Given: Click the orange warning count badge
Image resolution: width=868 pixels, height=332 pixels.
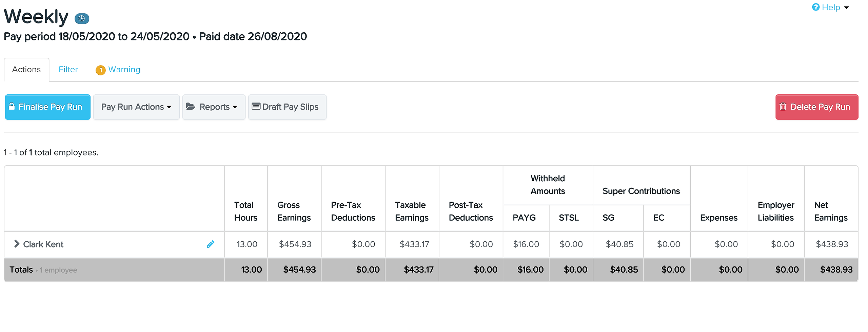Looking at the screenshot, I should click(x=100, y=70).
